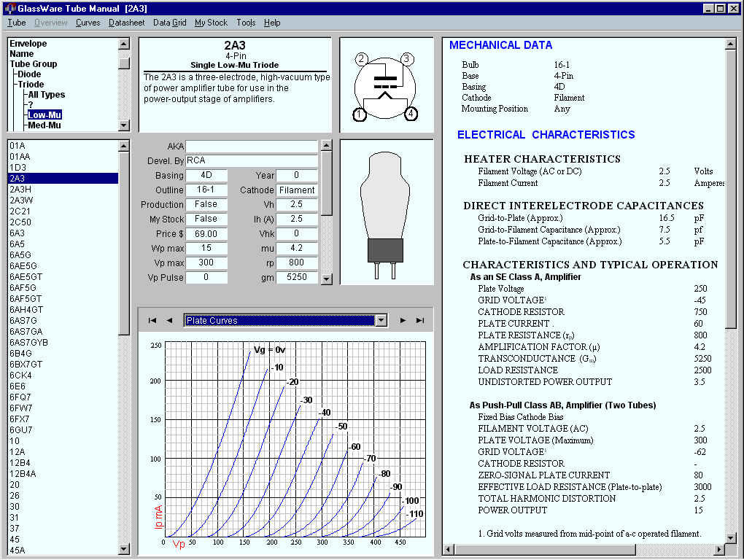Select tube 6FQ7 in the list

(63, 397)
